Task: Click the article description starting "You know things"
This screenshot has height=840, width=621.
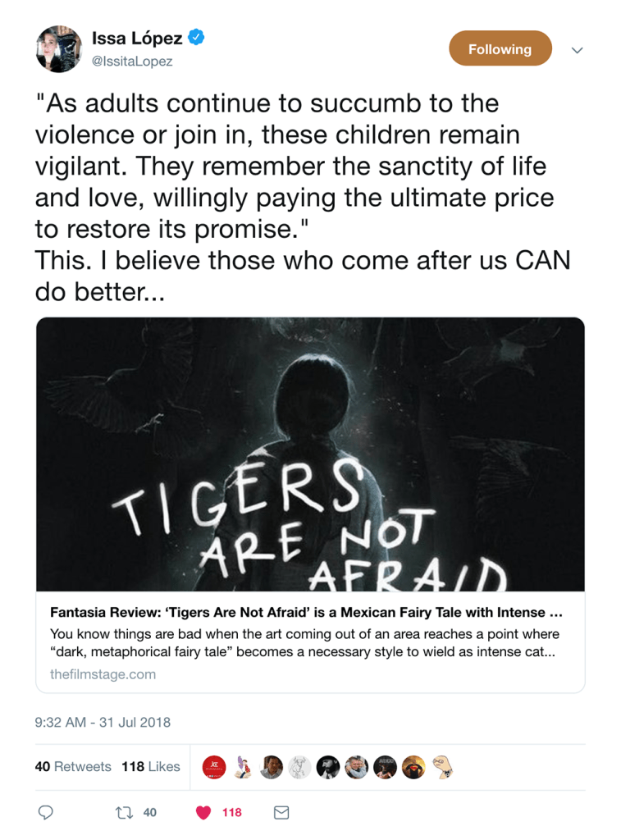Action: (304, 643)
